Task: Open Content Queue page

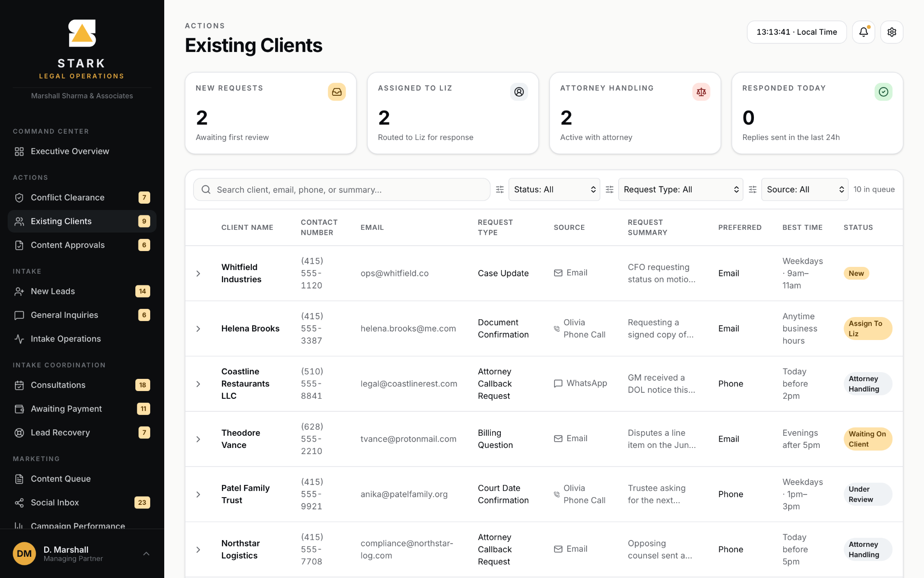Action: (82, 479)
